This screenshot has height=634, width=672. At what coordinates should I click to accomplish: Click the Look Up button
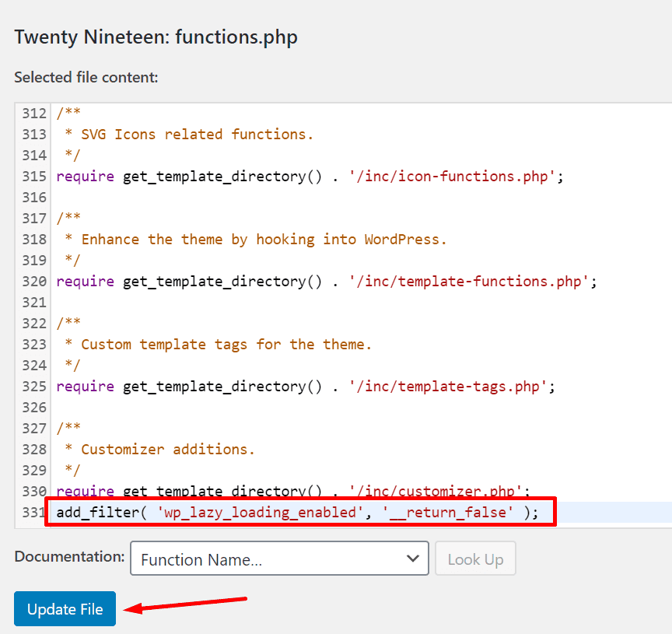tap(475, 559)
